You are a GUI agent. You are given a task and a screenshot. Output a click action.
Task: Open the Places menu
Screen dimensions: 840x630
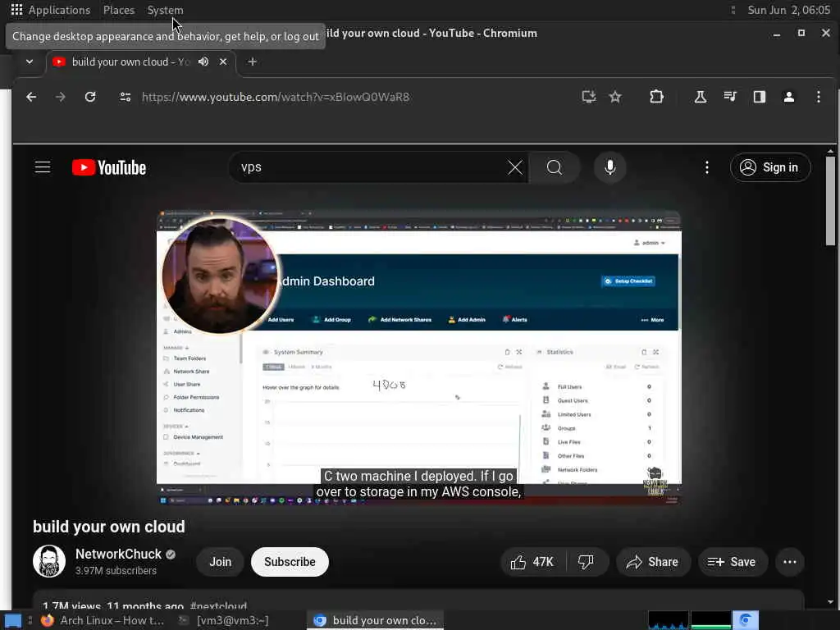click(119, 10)
